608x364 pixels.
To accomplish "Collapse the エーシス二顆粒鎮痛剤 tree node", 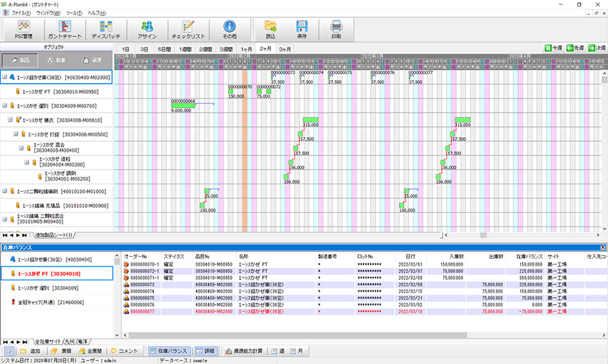I will 5,191.
